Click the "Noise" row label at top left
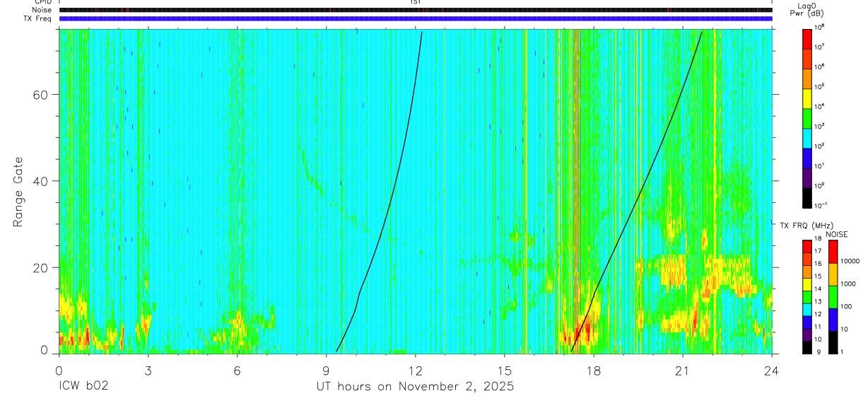This screenshot has width=868, height=401. pyautogui.click(x=42, y=10)
